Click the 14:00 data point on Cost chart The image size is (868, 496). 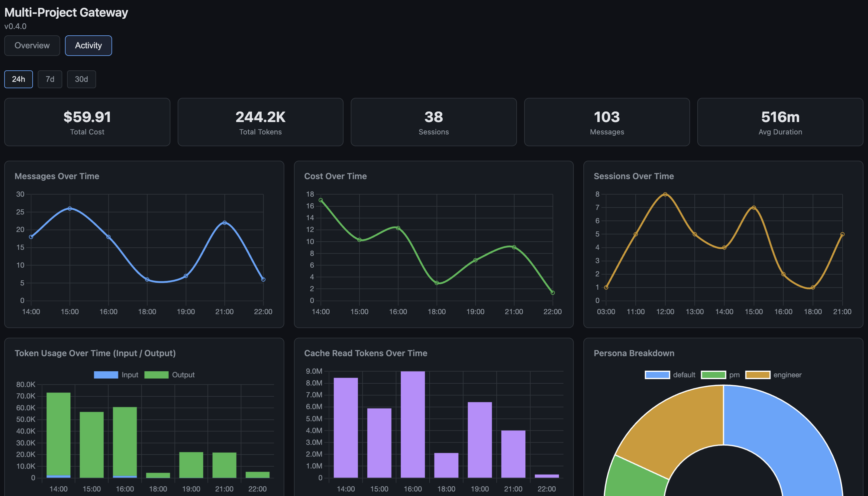[321, 200]
